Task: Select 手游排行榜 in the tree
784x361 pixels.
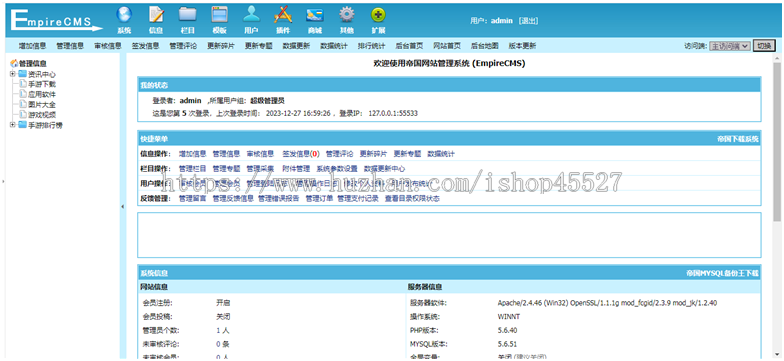Action: pyautogui.click(x=45, y=125)
